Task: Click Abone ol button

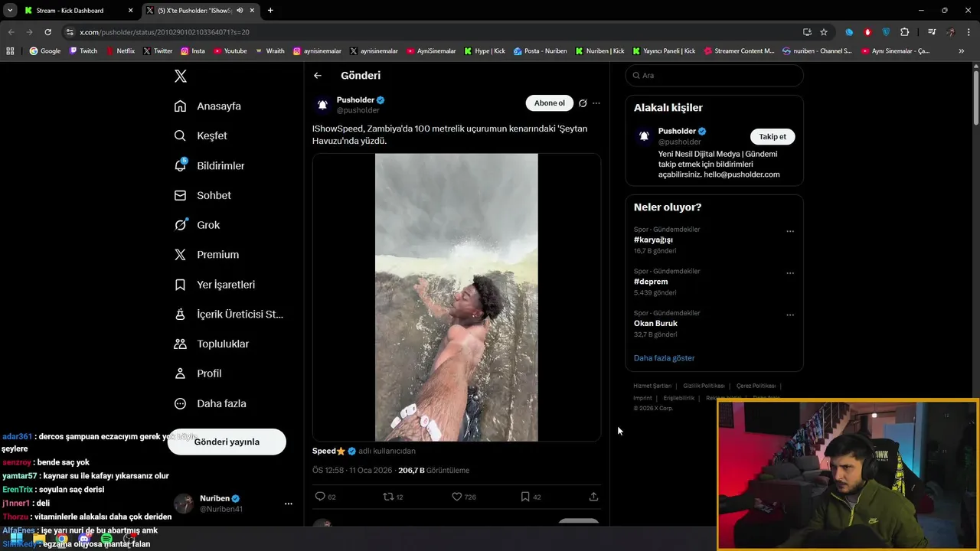Action: coord(549,103)
